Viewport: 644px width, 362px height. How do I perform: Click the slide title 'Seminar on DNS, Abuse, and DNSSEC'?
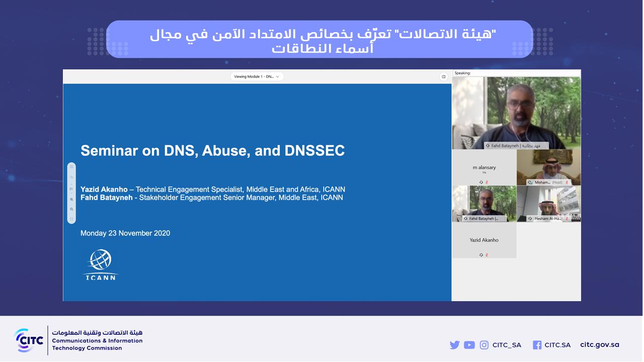(213, 151)
